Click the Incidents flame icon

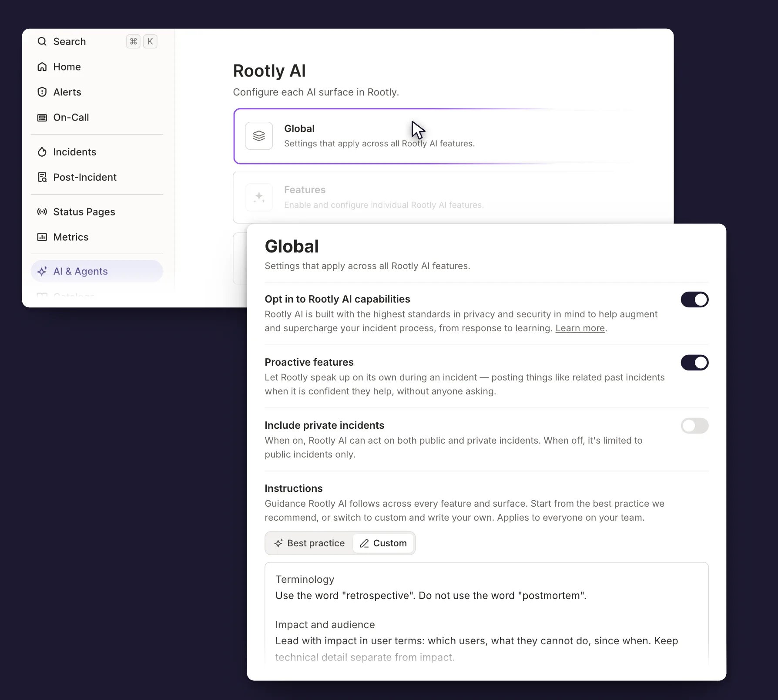point(42,152)
